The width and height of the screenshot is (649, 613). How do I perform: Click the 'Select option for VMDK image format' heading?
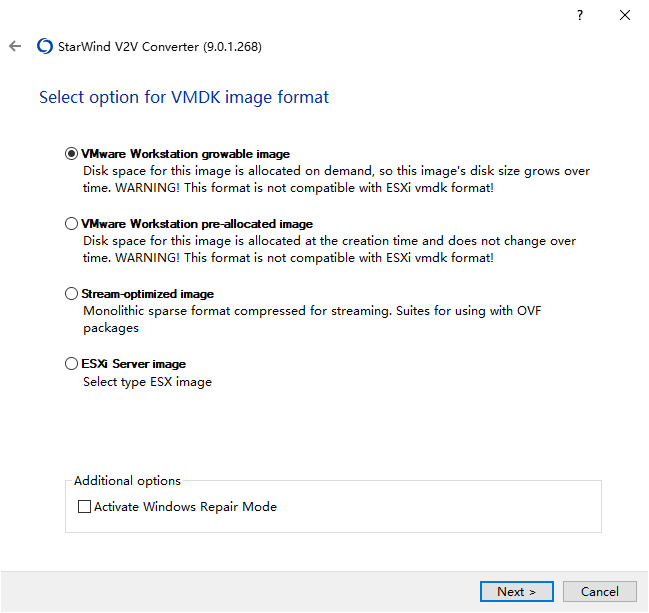pos(184,97)
